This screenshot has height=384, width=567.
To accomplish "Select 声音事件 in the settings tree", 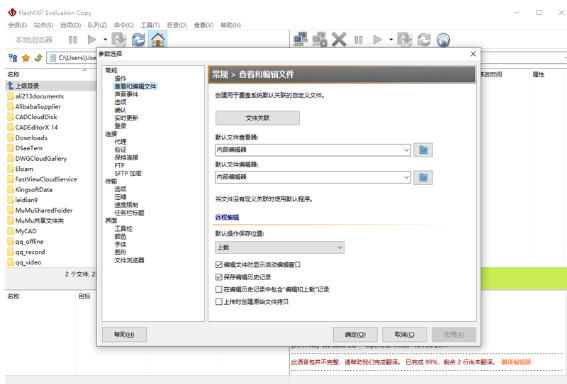I will (x=126, y=94).
